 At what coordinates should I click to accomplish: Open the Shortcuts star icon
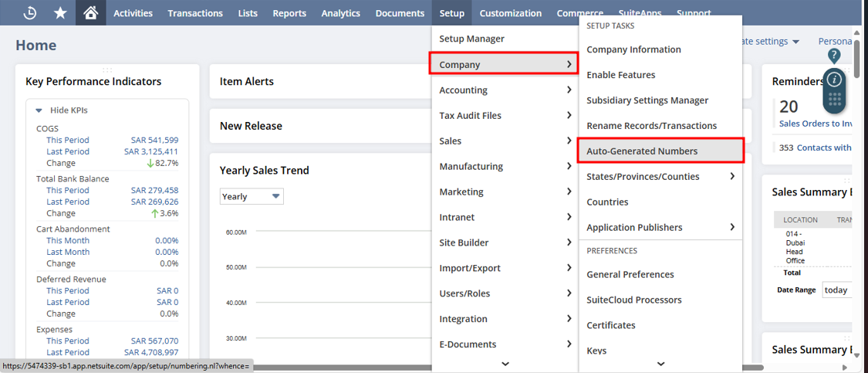coord(60,13)
